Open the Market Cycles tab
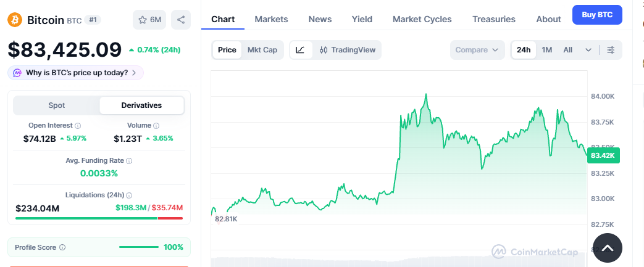 (x=422, y=19)
